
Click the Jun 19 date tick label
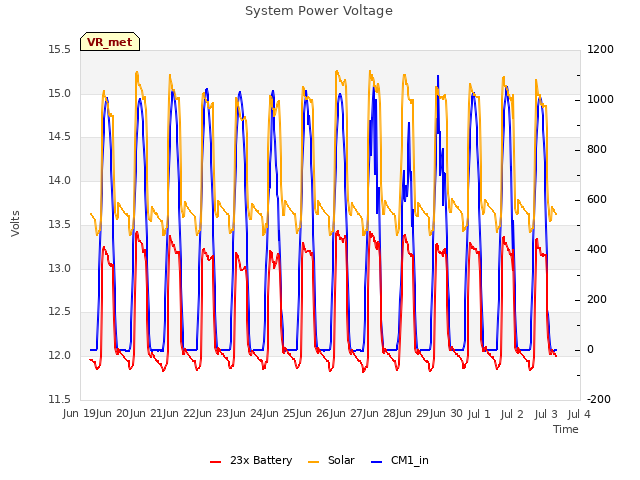pyautogui.click(x=78, y=413)
